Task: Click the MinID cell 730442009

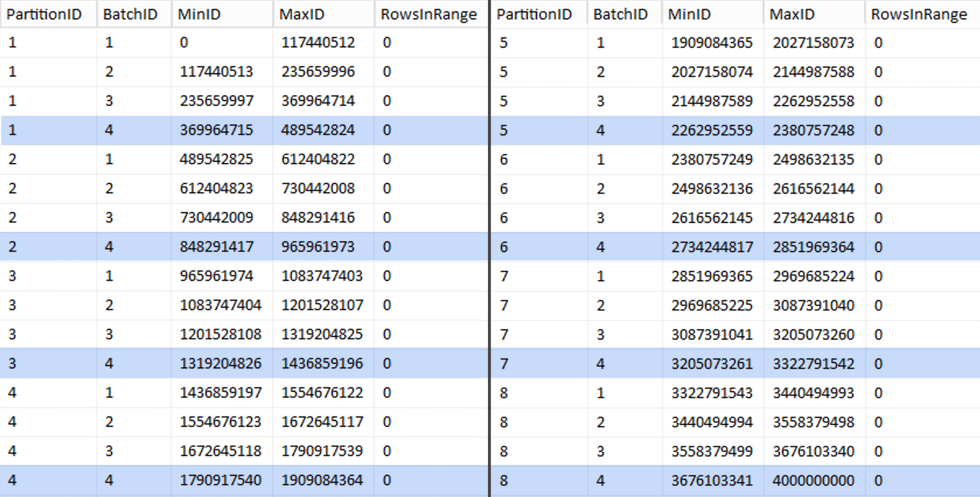Action: click(x=222, y=218)
